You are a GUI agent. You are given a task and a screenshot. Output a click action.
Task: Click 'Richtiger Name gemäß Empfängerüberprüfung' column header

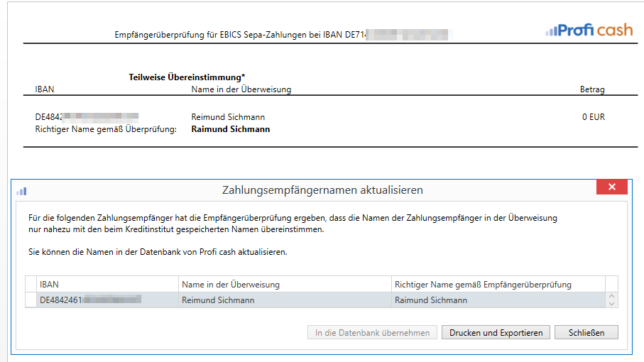(497, 284)
